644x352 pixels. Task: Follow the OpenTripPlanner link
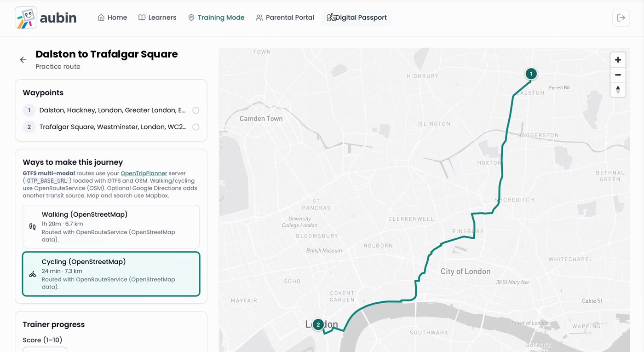click(x=144, y=173)
